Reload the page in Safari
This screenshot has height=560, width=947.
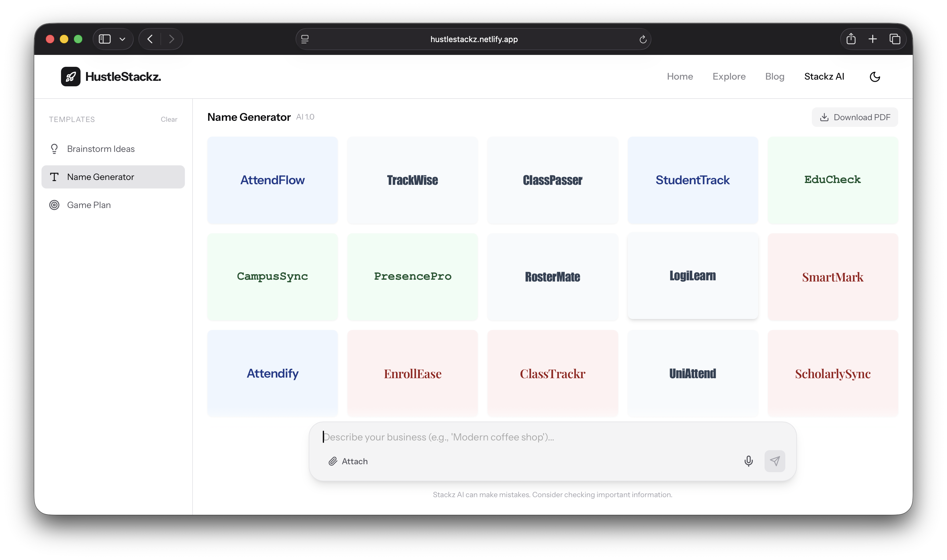coord(643,39)
